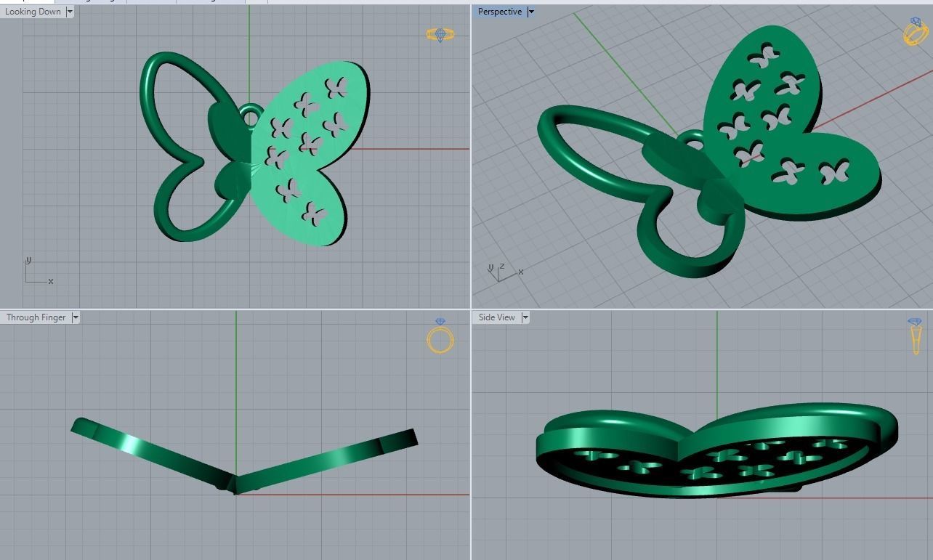Screen dimensions: 933x560
Task: Click the front ring icon in the Through Finger view
Action: pyautogui.click(x=440, y=336)
